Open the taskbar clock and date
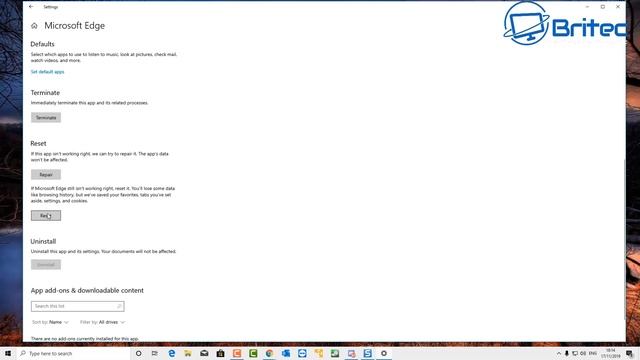 click(x=611, y=353)
